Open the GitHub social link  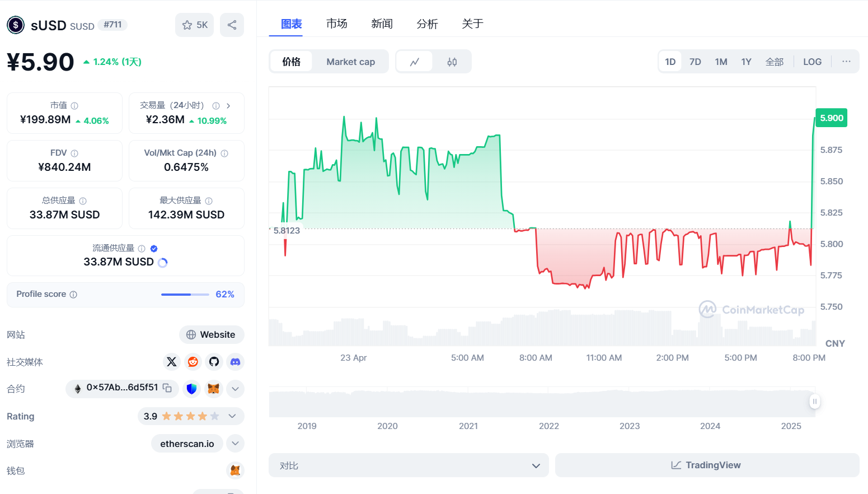[214, 362]
